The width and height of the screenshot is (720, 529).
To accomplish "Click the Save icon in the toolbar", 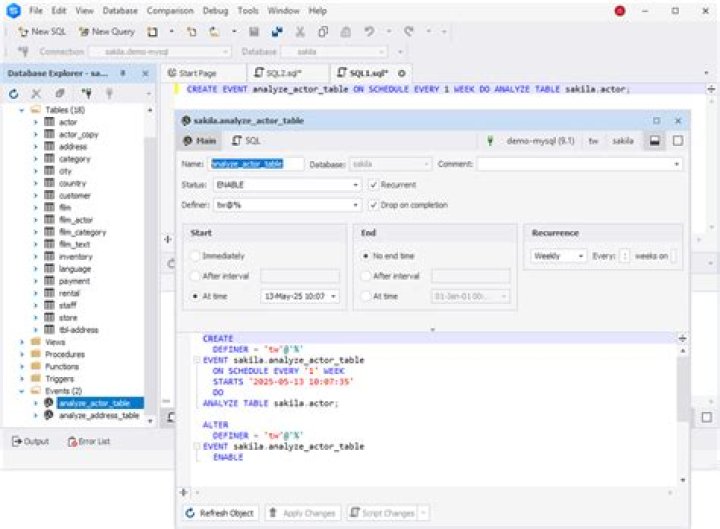I will [254, 31].
